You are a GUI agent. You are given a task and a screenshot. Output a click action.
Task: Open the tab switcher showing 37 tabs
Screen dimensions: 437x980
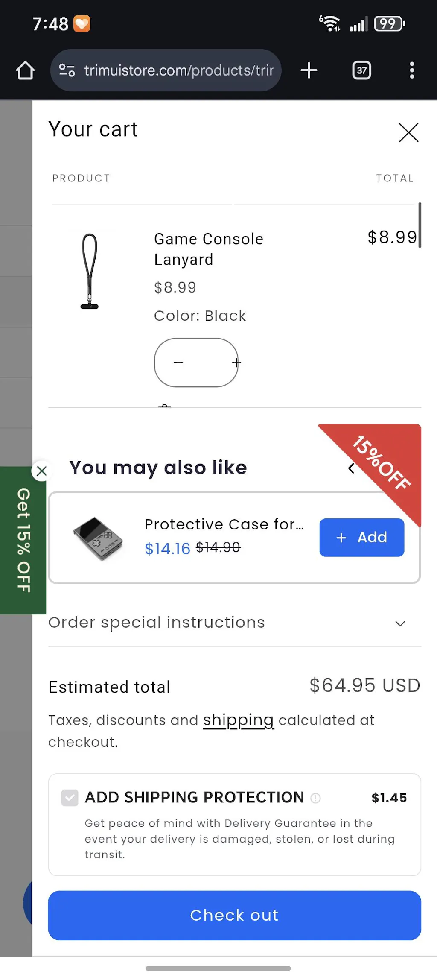[361, 70]
